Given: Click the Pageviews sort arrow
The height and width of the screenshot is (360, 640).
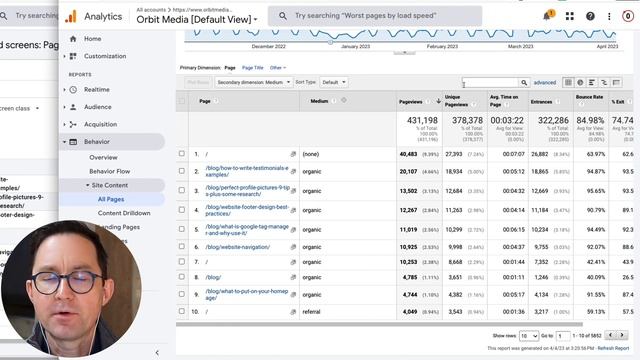Looking at the screenshot, I should pos(438,101).
